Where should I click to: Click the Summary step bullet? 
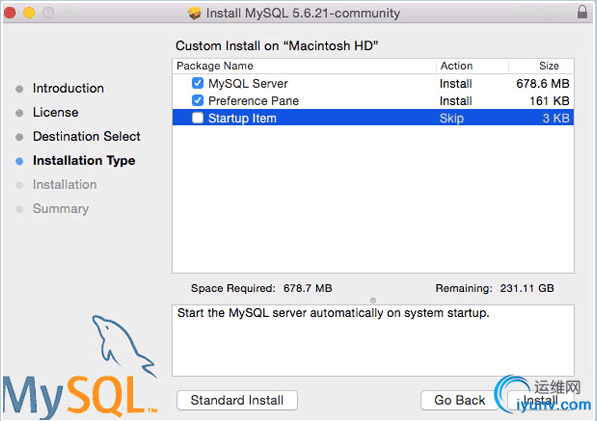(19, 209)
